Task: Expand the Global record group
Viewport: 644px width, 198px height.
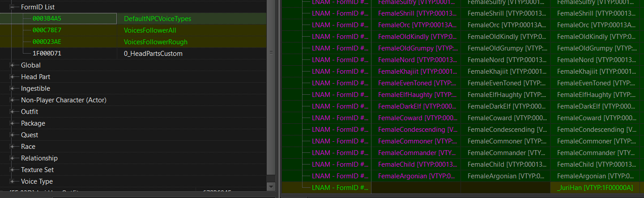Action: [12, 65]
